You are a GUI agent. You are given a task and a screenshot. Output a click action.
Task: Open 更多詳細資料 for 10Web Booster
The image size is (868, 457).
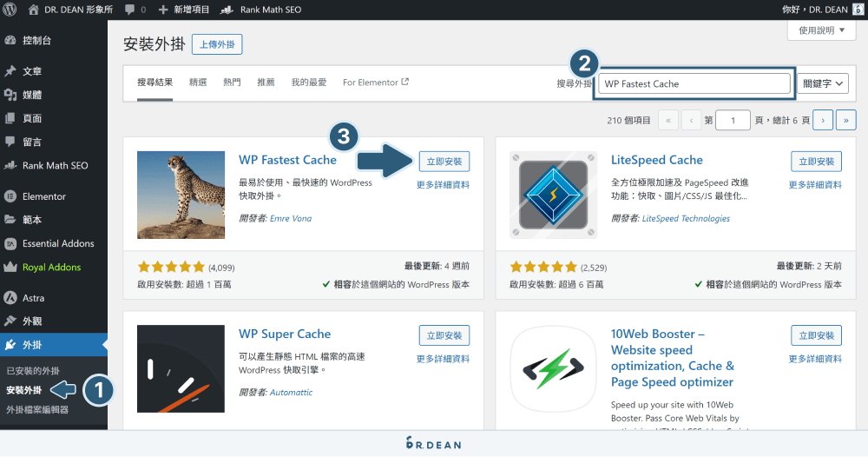click(x=815, y=359)
